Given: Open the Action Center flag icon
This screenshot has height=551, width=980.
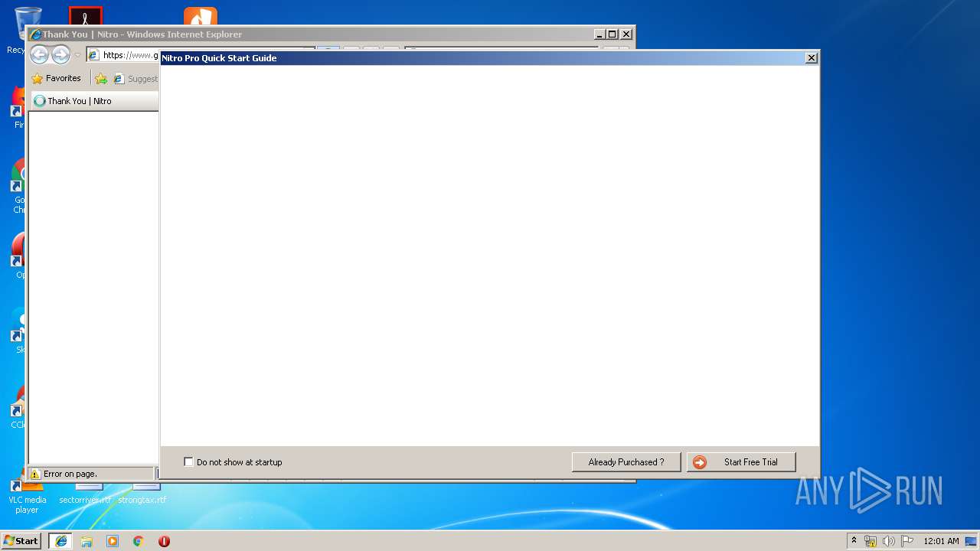Looking at the screenshot, I should tap(907, 541).
